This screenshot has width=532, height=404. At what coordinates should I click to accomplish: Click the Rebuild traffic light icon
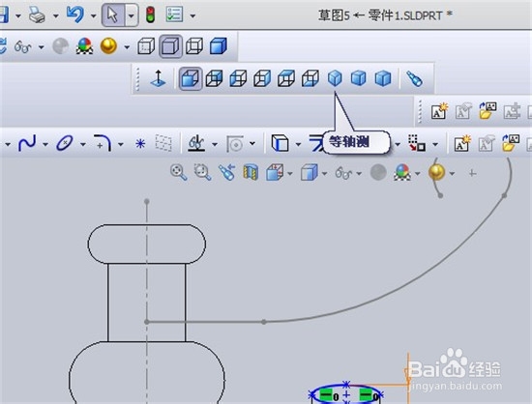click(150, 14)
